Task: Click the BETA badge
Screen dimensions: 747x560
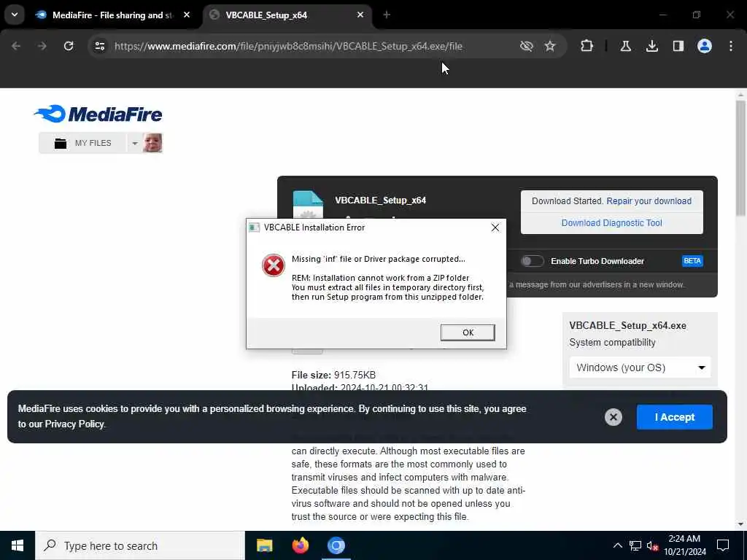Action: click(692, 261)
